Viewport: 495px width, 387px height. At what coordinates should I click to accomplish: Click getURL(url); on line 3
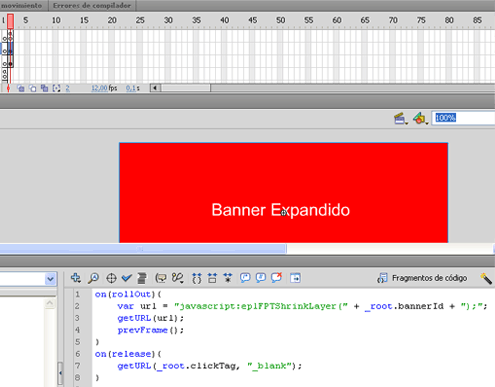point(150,318)
